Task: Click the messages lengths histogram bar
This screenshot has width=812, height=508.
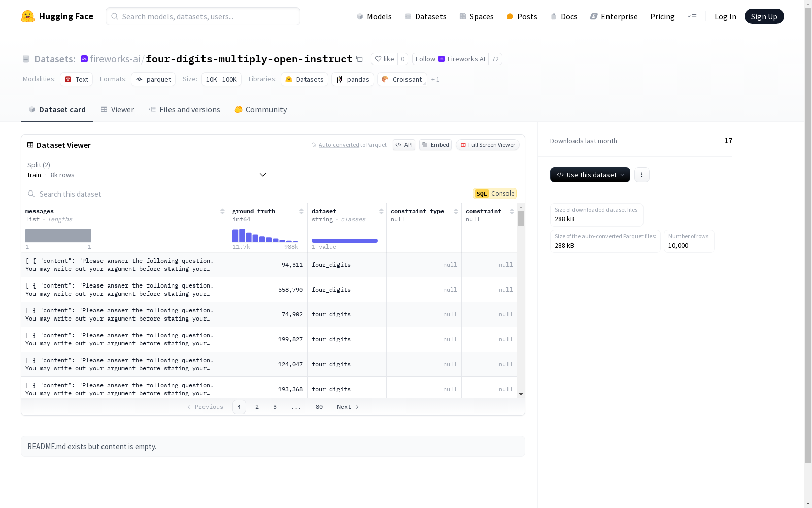Action: (x=58, y=235)
